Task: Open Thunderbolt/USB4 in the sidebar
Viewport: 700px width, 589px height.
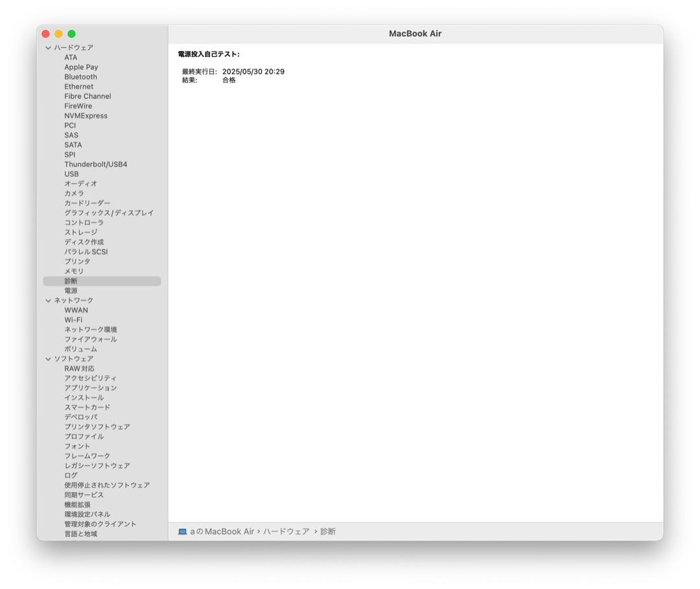Action: 95,164
